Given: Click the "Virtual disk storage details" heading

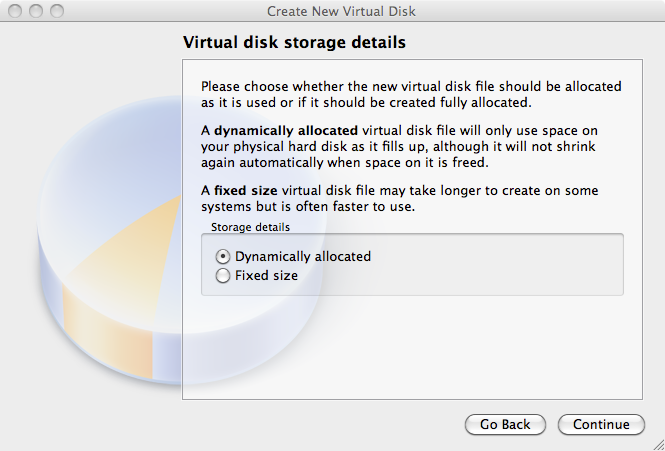Looking at the screenshot, I should [x=294, y=42].
